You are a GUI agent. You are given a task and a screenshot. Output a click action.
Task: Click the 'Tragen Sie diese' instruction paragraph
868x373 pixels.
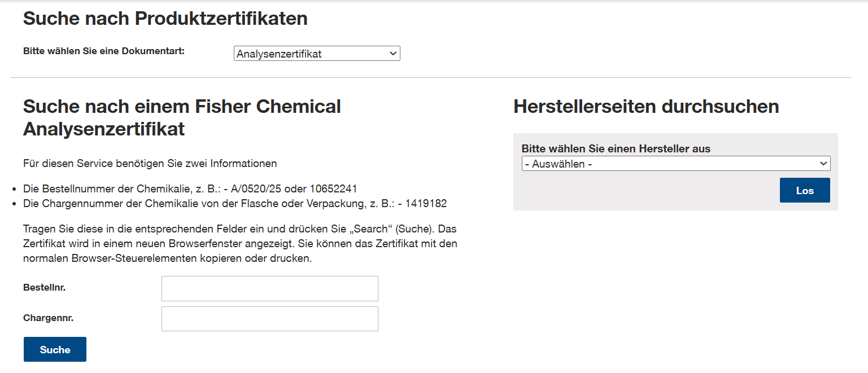coord(240,244)
